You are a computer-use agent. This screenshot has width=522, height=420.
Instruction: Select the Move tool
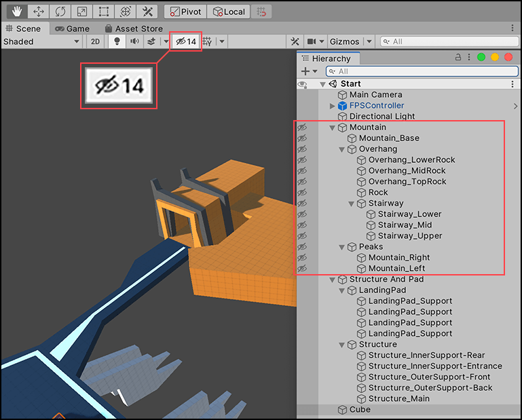pos(38,12)
